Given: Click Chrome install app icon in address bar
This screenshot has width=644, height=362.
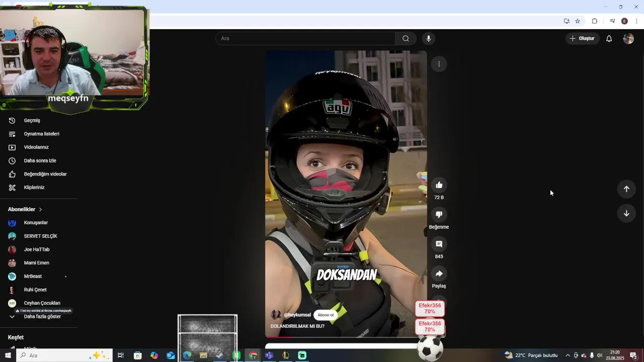Looking at the screenshot, I should point(567,21).
